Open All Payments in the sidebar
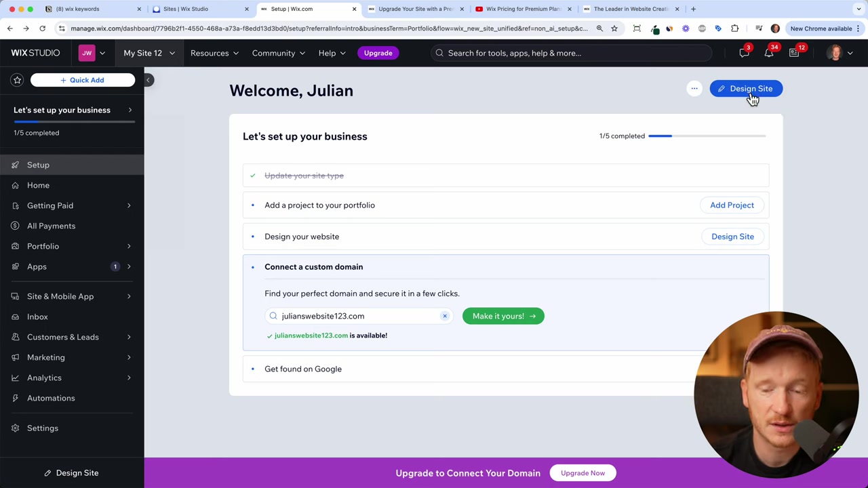868x488 pixels. pyautogui.click(x=72, y=226)
